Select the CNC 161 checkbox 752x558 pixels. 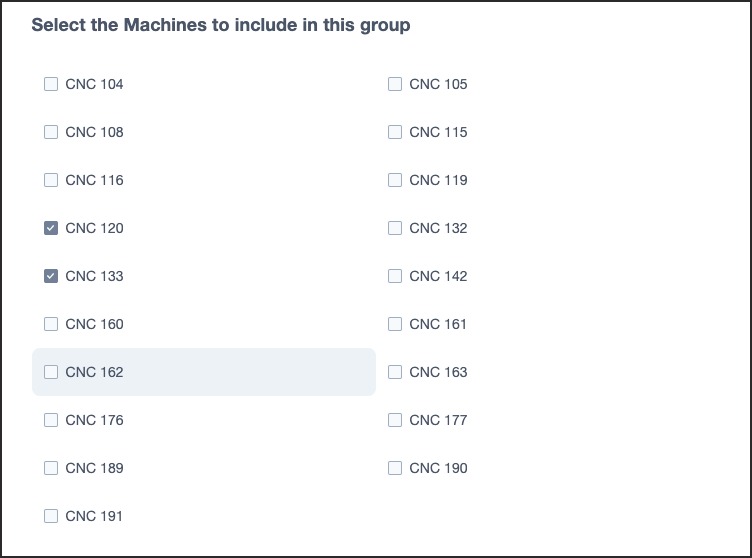(395, 324)
